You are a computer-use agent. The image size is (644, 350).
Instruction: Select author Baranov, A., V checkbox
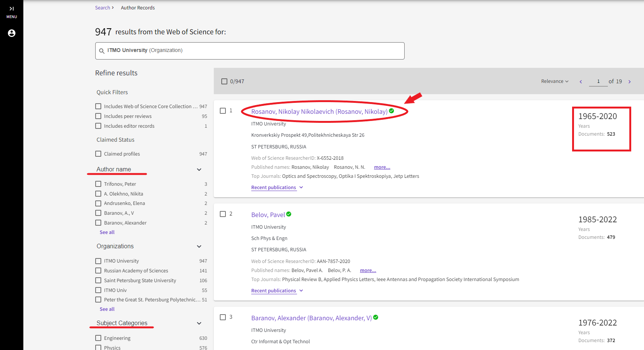click(98, 213)
